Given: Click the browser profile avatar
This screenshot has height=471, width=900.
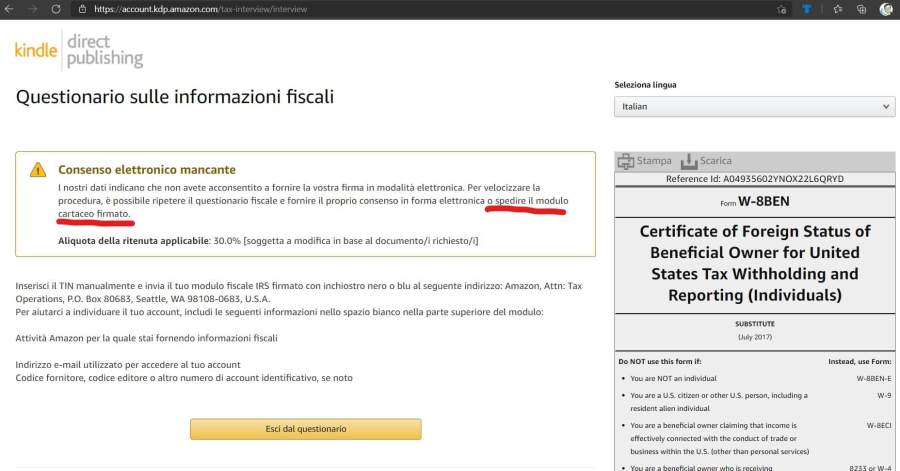Looking at the screenshot, I should pyautogui.click(x=885, y=9).
